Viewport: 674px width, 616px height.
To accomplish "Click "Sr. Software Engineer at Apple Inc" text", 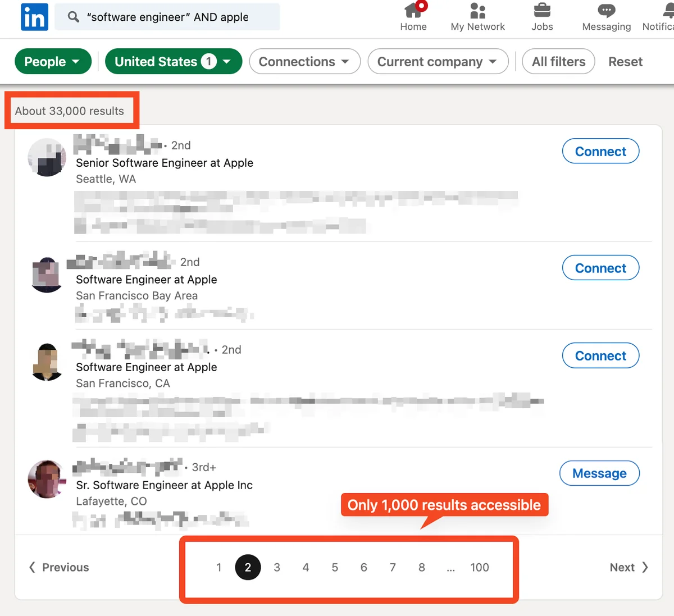I will 165,485.
